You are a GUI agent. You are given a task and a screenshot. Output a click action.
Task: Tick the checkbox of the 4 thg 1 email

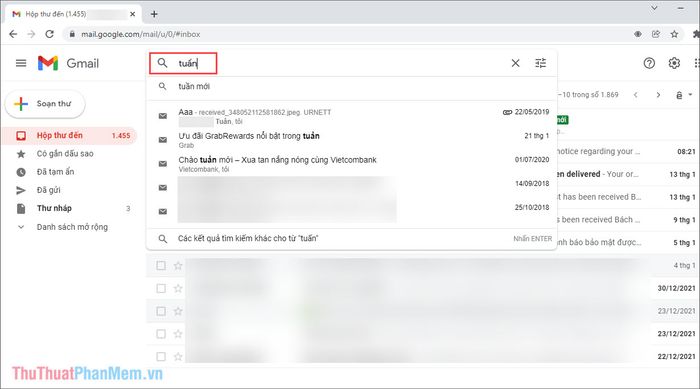click(161, 266)
